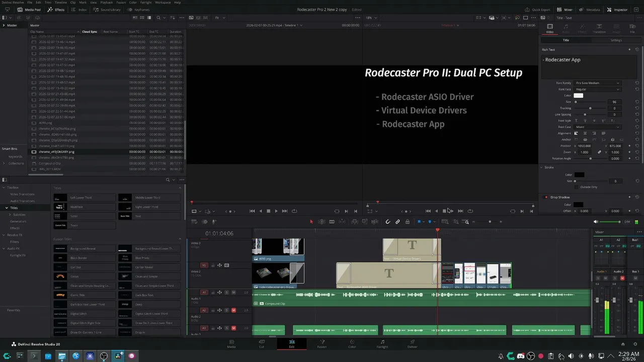Toggle Mute on Audio 2 track

pyautogui.click(x=233, y=310)
